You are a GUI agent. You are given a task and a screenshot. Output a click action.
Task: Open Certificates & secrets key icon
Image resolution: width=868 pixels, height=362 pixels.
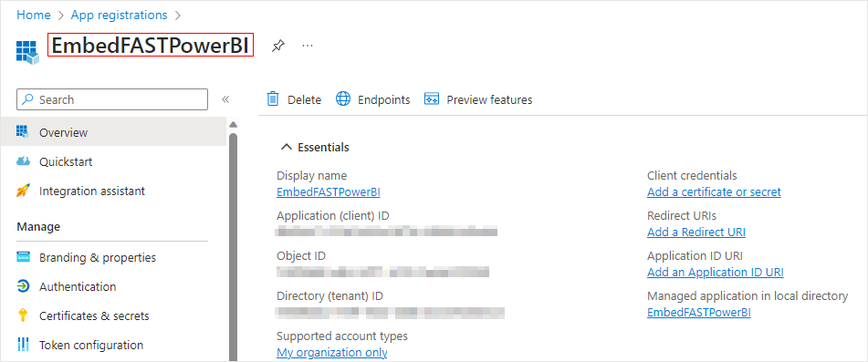(23, 315)
